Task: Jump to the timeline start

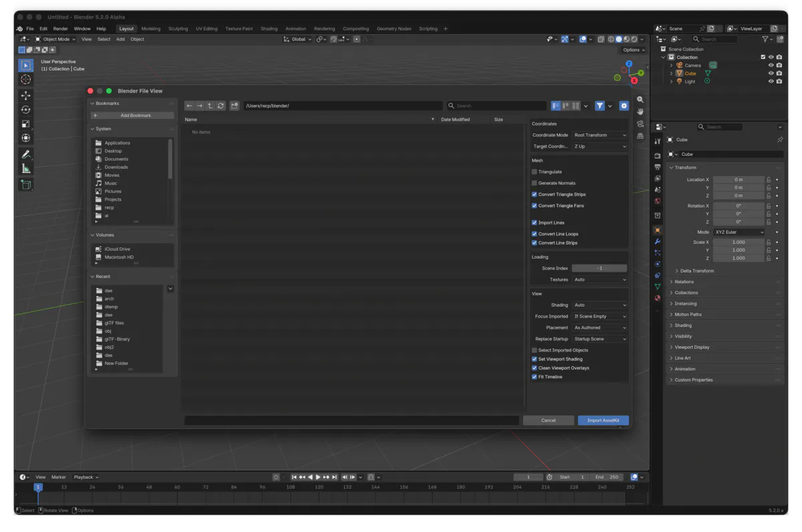Action: 294,477
